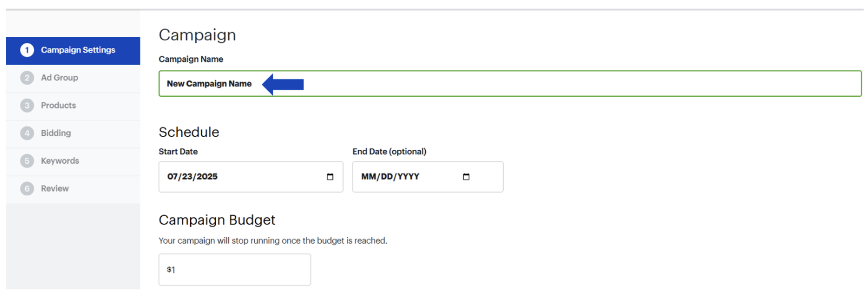This screenshot has width=868, height=296.
Task: Open the End Date calendar picker icon
Action: click(466, 177)
